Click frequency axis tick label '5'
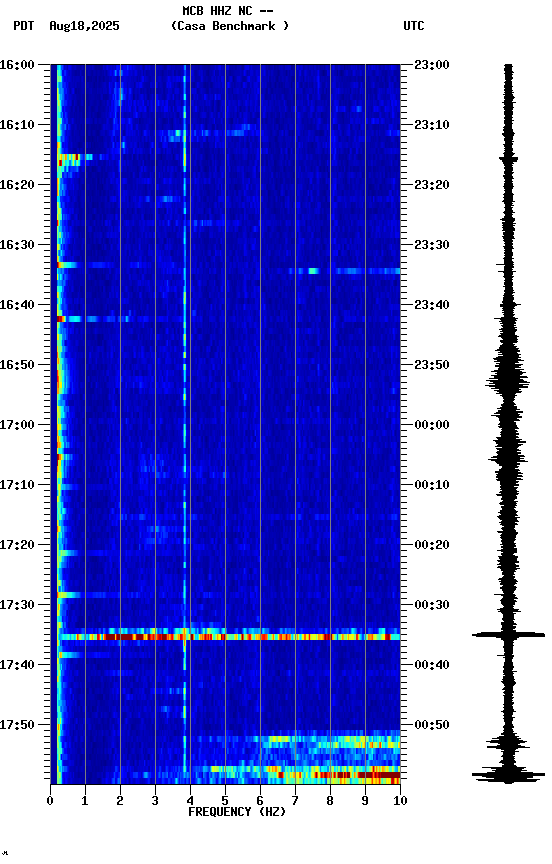 (x=225, y=801)
